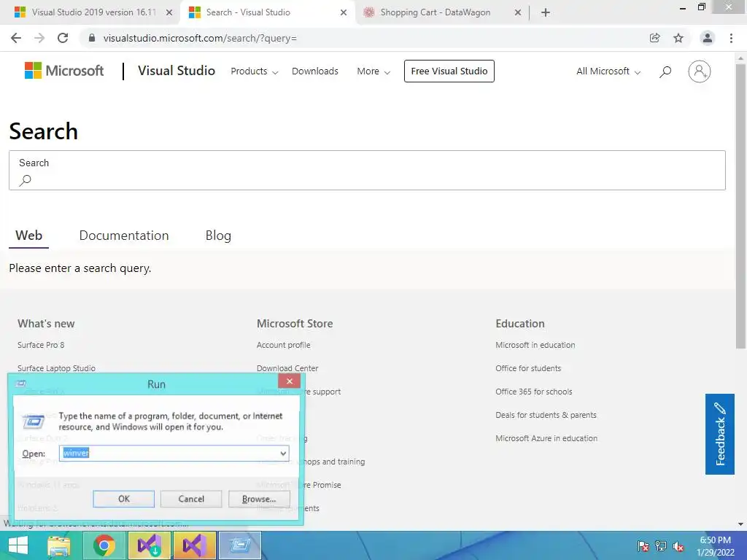Switch to the Visual Studio 2019 version 16.11 tab
747x560 pixels.
coord(90,13)
